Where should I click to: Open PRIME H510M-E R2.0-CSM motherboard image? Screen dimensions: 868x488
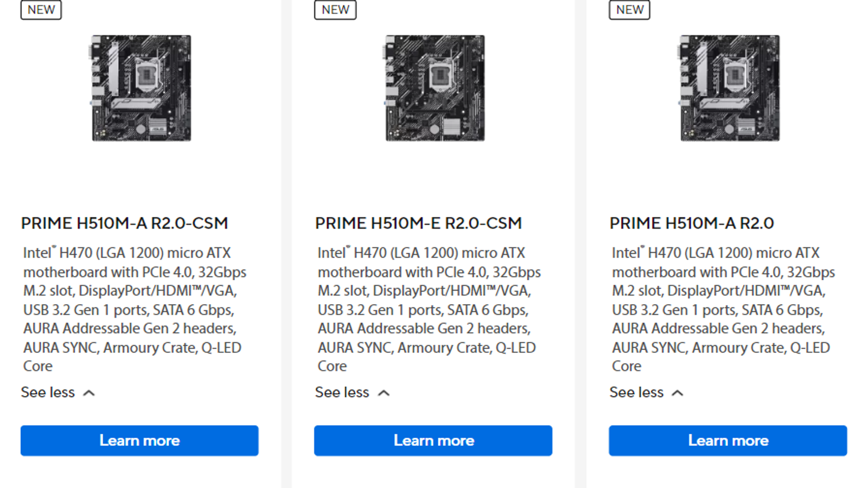coord(435,88)
